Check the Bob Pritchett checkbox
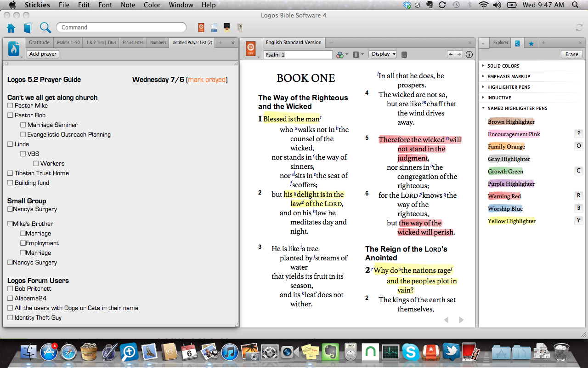Screen dimensions: 588x368 point(10,289)
